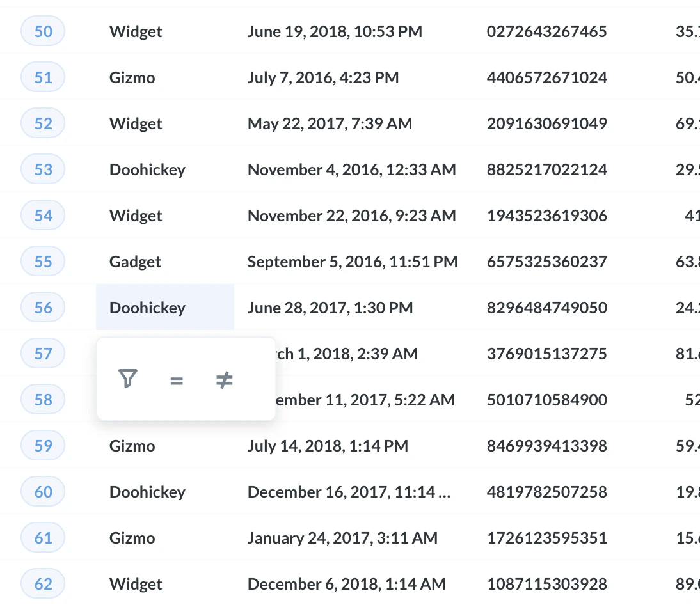
Task: Click date November 22, 2016, 9:23 AM
Action: point(352,216)
